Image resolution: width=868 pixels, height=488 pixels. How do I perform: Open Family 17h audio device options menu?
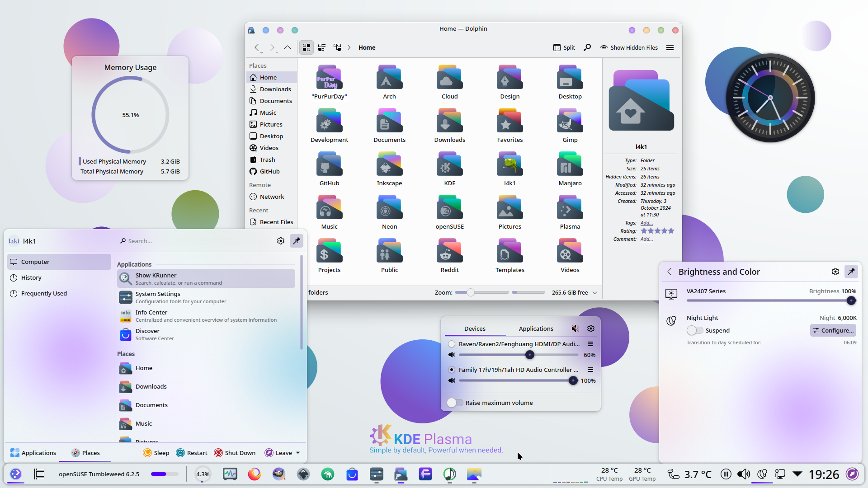(590, 370)
